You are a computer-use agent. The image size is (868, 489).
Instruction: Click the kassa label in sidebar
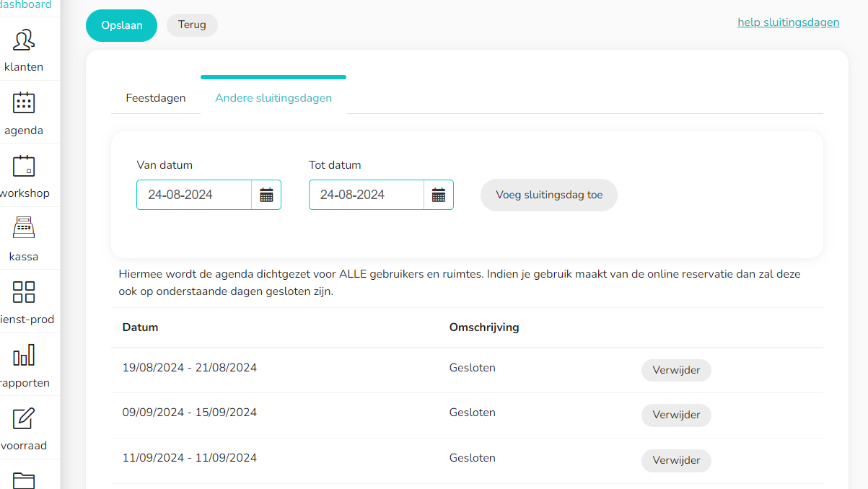24,257
